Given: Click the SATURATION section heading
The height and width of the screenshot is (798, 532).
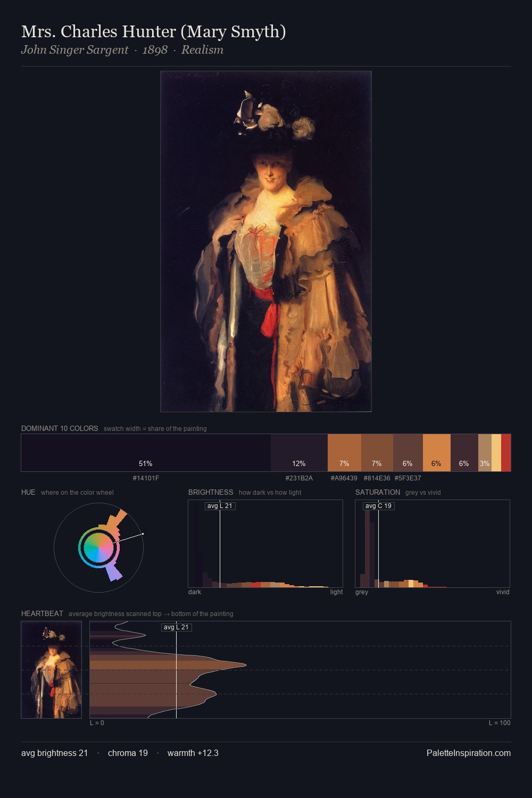Looking at the screenshot, I should pos(378,492).
